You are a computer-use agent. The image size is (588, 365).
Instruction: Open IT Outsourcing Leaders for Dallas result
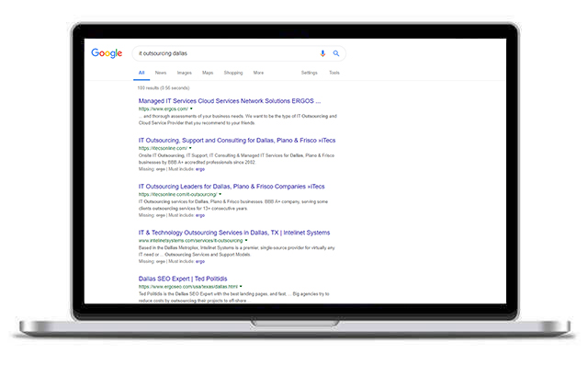click(x=232, y=187)
